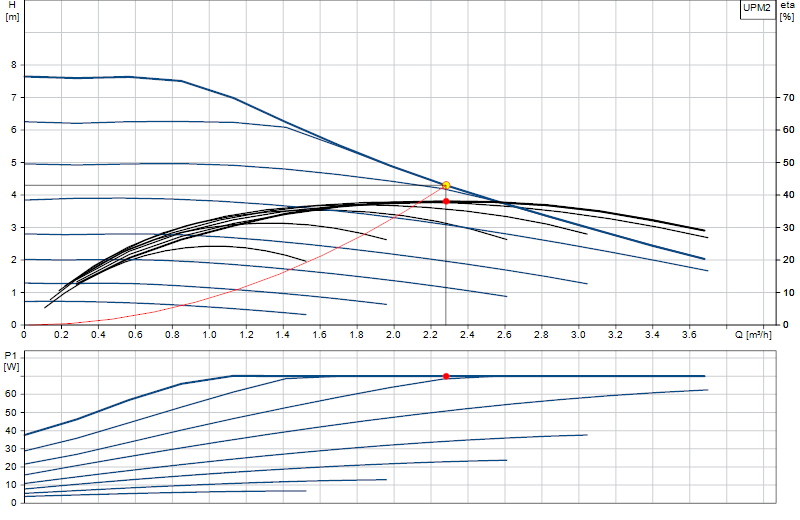
Task: Click the 1.0 tick on Q axis
Action: (x=209, y=335)
